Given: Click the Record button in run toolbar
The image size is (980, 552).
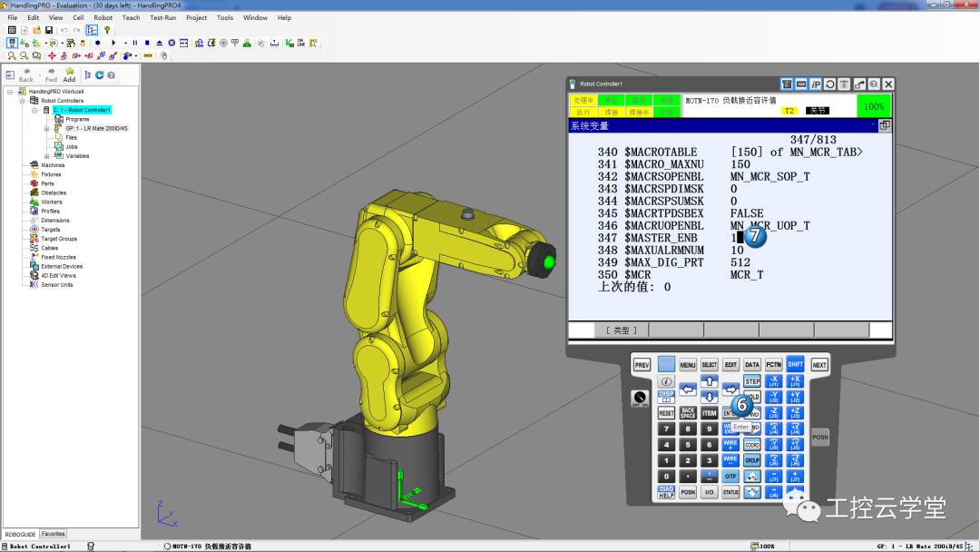Looking at the screenshot, I should [97, 44].
